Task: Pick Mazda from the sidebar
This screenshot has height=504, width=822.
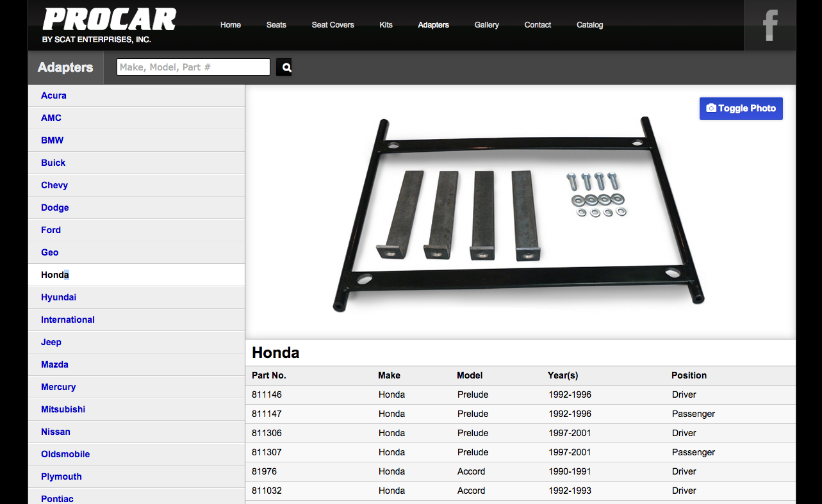Action: point(136,364)
